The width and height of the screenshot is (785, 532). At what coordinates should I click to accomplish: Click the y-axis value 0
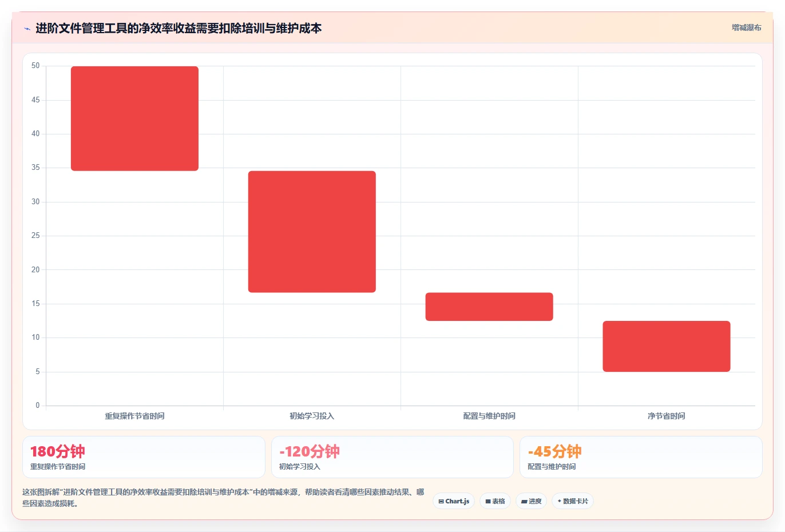click(x=38, y=406)
